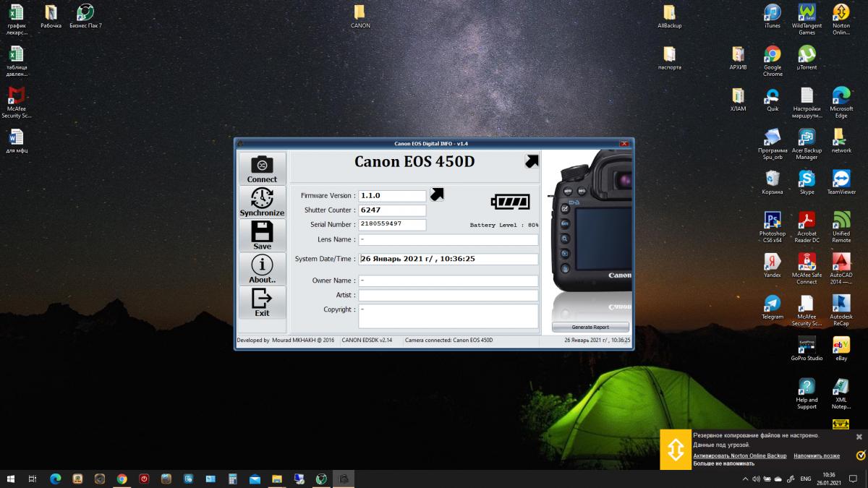The width and height of the screenshot is (868, 488).
Task: Open the About info icon
Action: (x=262, y=268)
